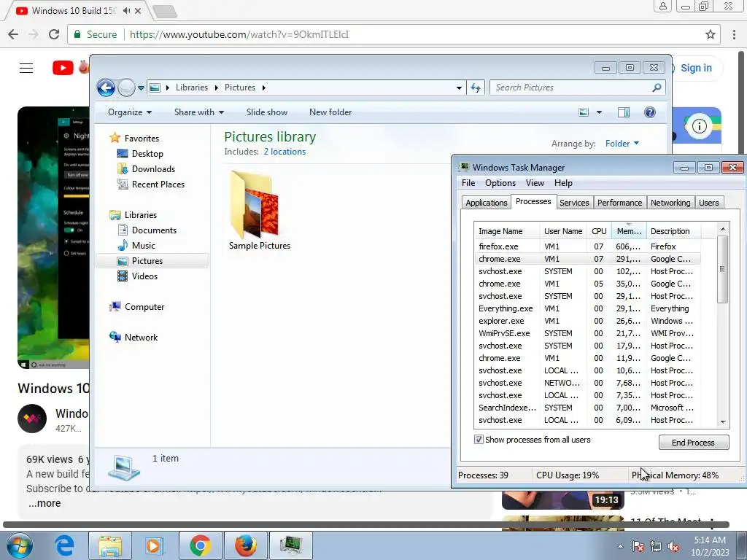Click the info circle icon on YouTube
The height and width of the screenshot is (560, 747).
[699, 126]
